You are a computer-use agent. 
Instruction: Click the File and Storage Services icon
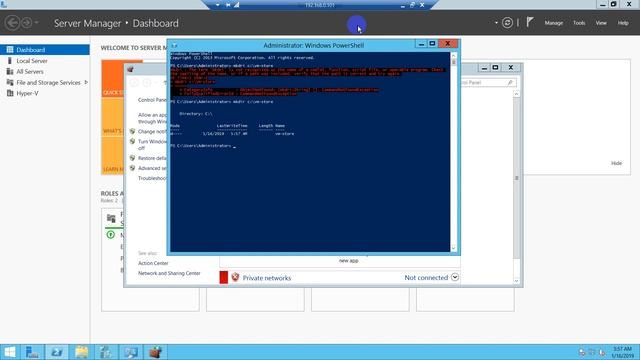[x=10, y=82]
